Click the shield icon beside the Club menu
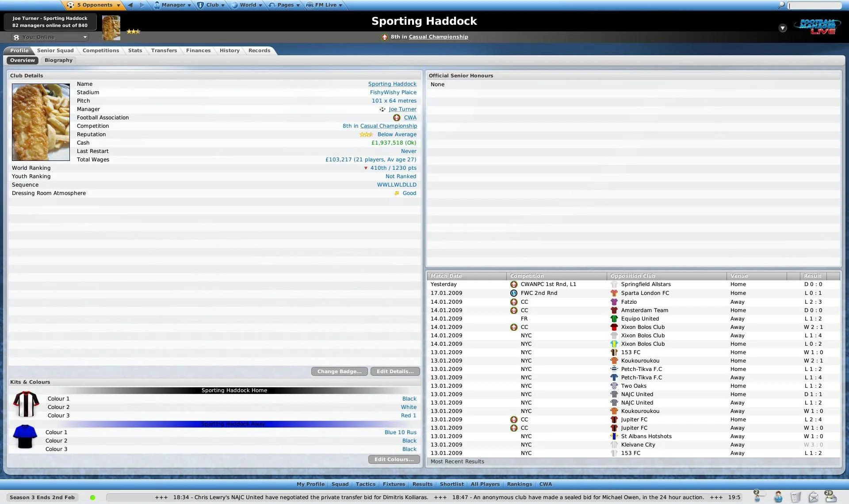849x504 pixels. (200, 5)
